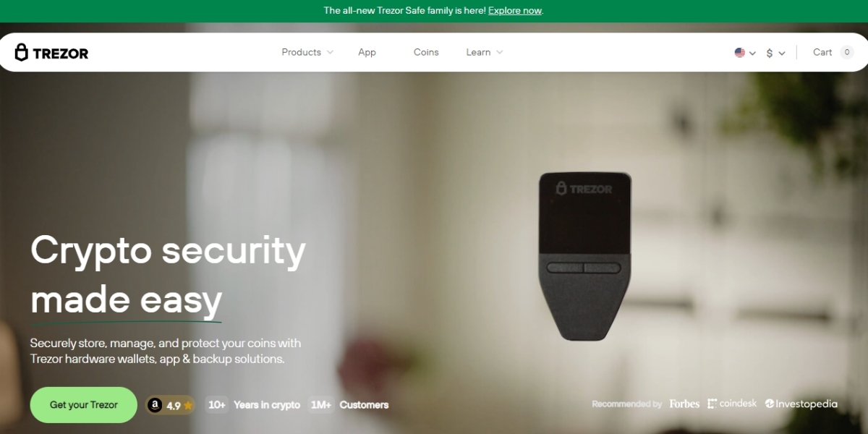Click the Get your Trezor button
This screenshot has width=868, height=434.
(84, 405)
